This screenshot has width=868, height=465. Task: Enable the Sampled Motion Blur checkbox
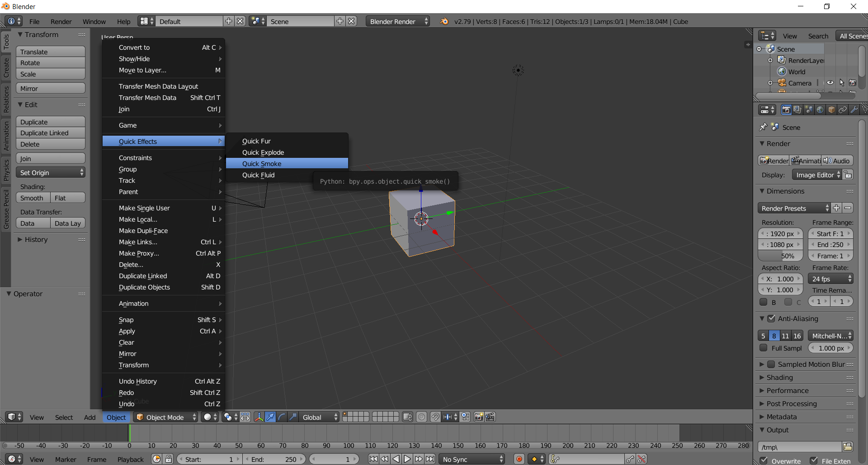click(x=771, y=364)
